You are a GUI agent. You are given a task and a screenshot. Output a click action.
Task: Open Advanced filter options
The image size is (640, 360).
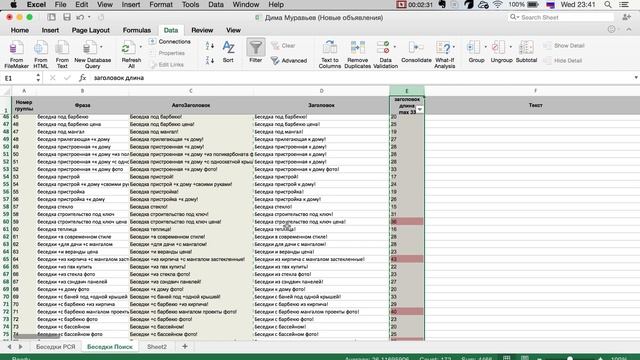point(289,60)
